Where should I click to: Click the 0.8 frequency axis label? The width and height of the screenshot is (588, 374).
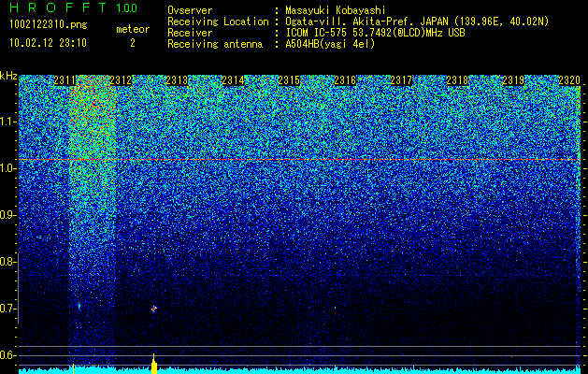click(x=7, y=262)
